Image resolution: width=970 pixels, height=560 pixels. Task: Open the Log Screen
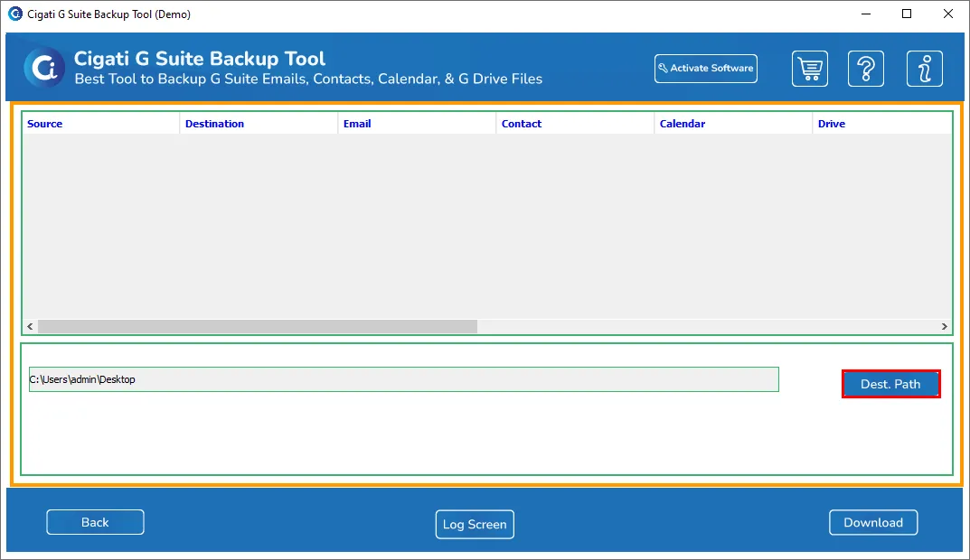[475, 524]
